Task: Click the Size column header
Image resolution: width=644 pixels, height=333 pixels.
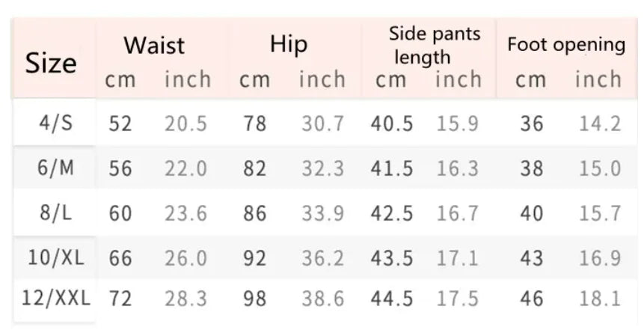Action: pos(51,63)
